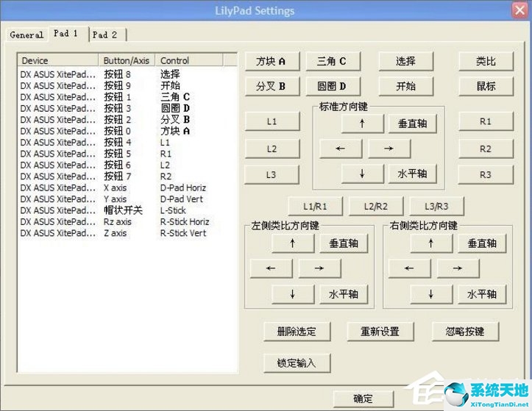Open the Pad 2 tab
532x411 pixels.
coord(106,35)
